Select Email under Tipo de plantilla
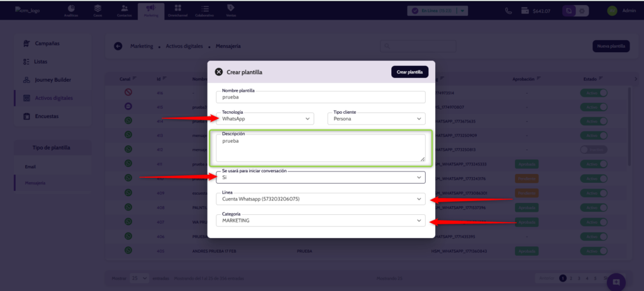The height and width of the screenshot is (291, 644). pyautogui.click(x=31, y=167)
